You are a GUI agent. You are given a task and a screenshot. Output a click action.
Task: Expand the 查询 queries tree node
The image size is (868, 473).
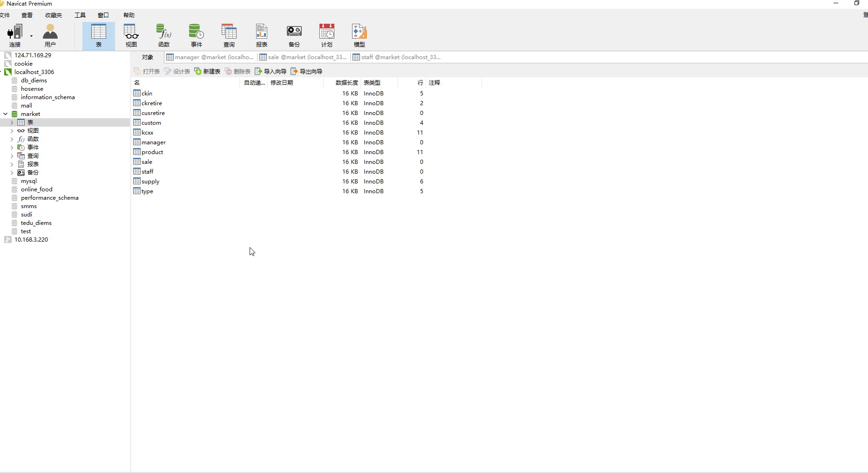click(12, 156)
